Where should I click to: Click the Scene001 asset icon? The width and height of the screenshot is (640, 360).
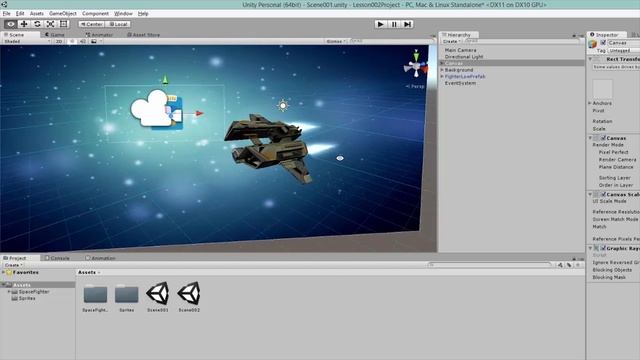click(158, 293)
